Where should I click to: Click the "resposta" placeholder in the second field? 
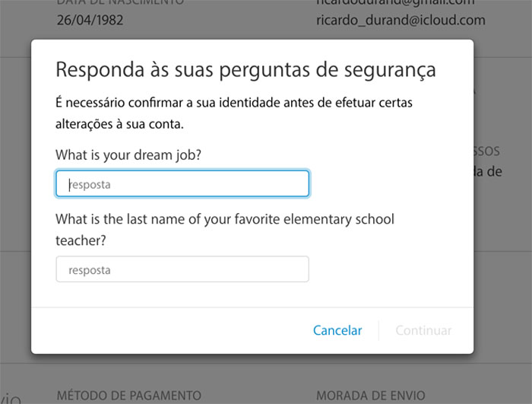[x=90, y=270]
